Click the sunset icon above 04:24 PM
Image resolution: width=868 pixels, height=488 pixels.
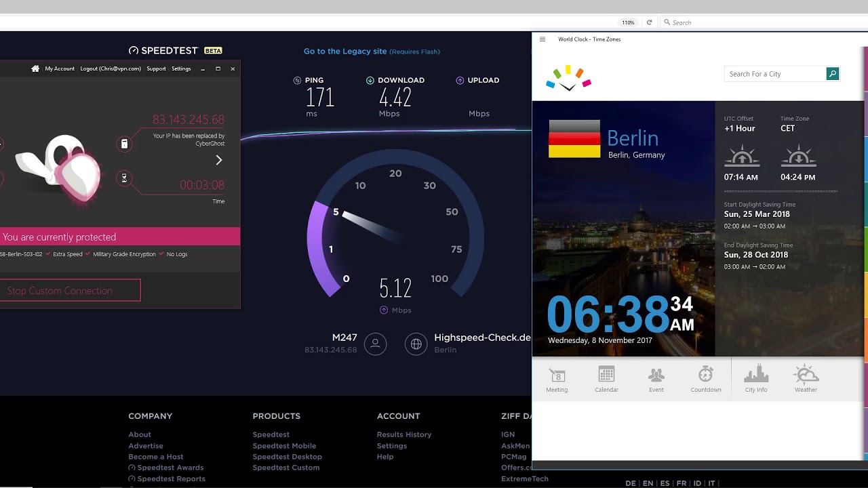(x=797, y=155)
